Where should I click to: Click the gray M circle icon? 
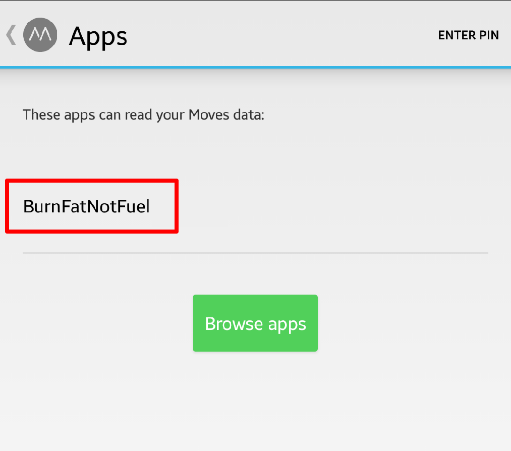tap(40, 35)
